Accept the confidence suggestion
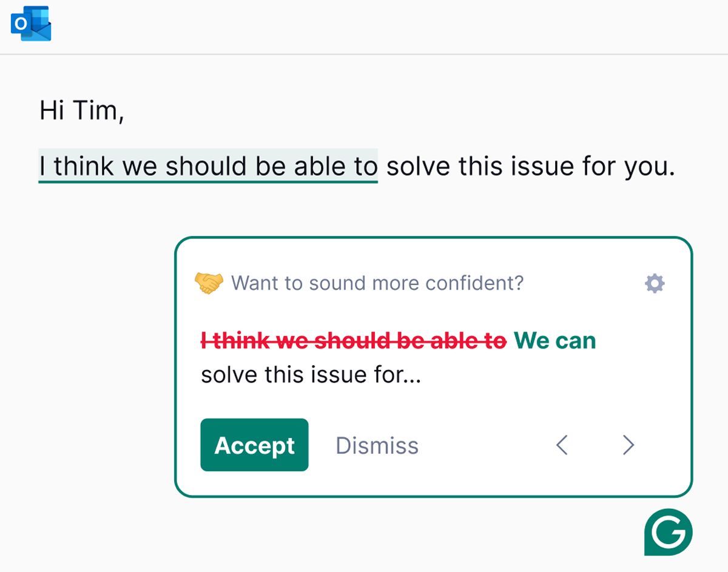 pyautogui.click(x=254, y=445)
